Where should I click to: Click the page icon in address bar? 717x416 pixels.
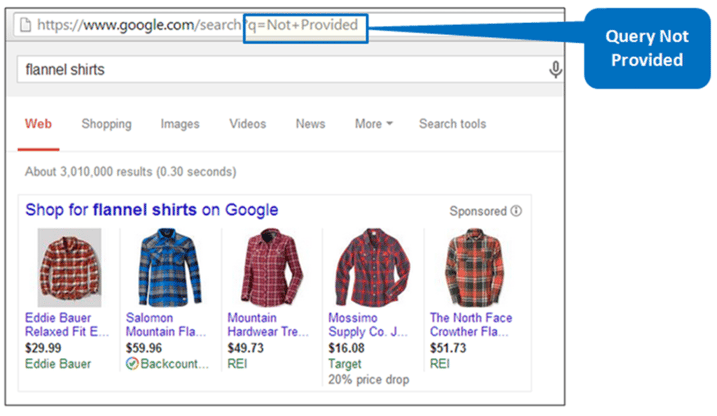pyautogui.click(x=26, y=25)
